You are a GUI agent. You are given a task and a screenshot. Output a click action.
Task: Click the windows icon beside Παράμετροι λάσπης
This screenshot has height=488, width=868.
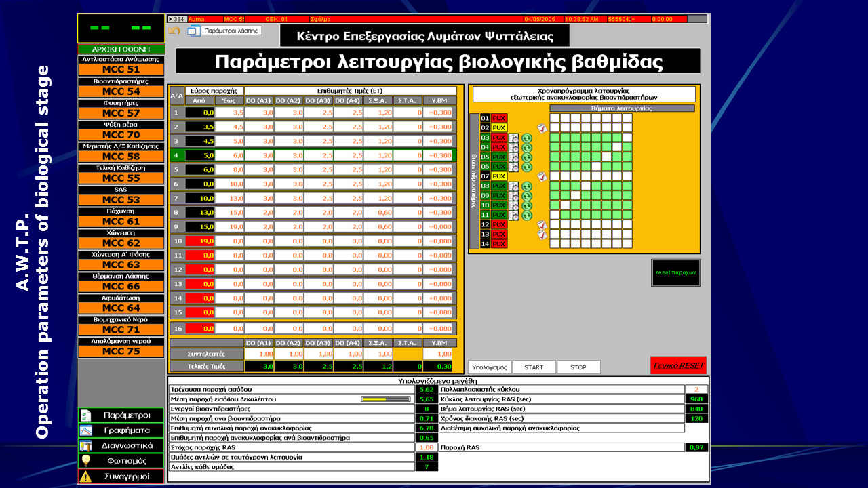(x=194, y=31)
